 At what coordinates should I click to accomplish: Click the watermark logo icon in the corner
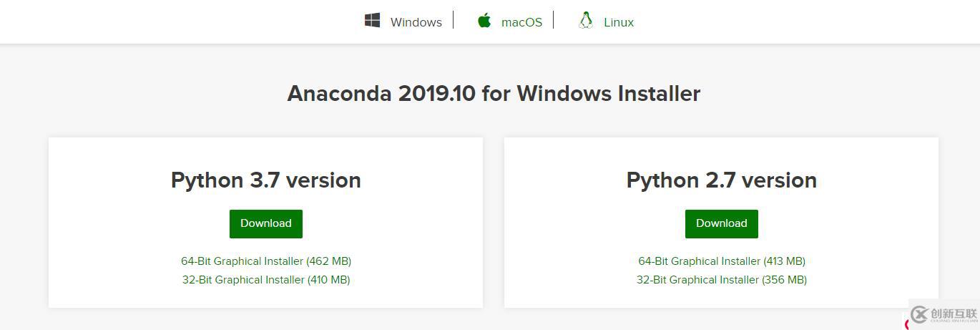coord(919,314)
